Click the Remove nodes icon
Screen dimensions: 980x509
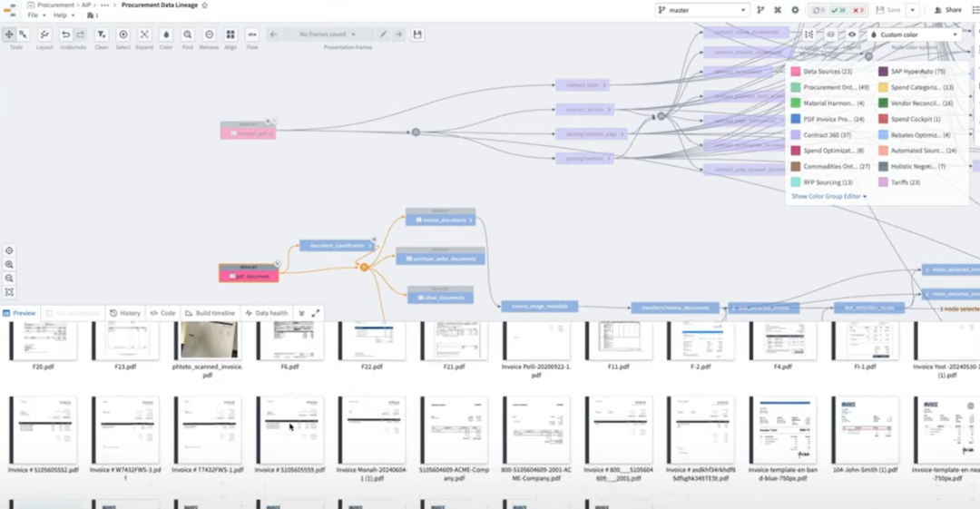coord(210,34)
